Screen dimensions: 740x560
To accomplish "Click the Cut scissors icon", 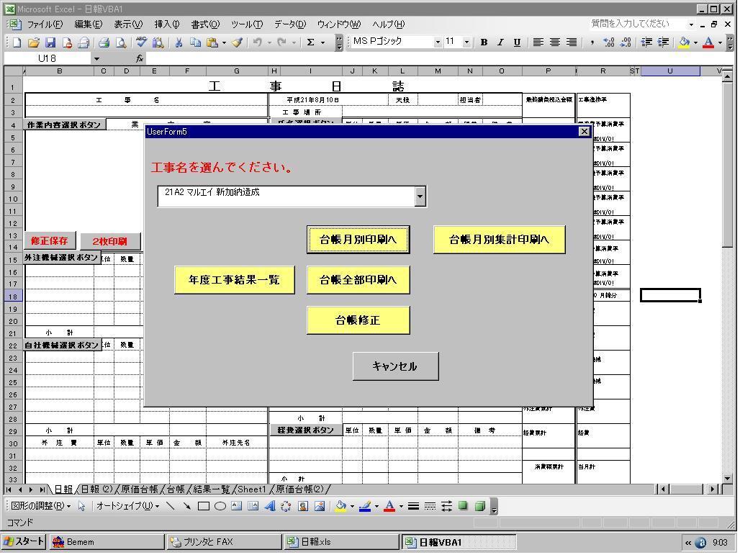I will [179, 42].
